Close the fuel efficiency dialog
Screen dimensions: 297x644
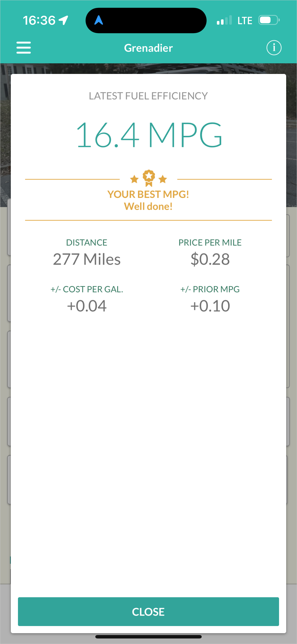pyautogui.click(x=148, y=612)
